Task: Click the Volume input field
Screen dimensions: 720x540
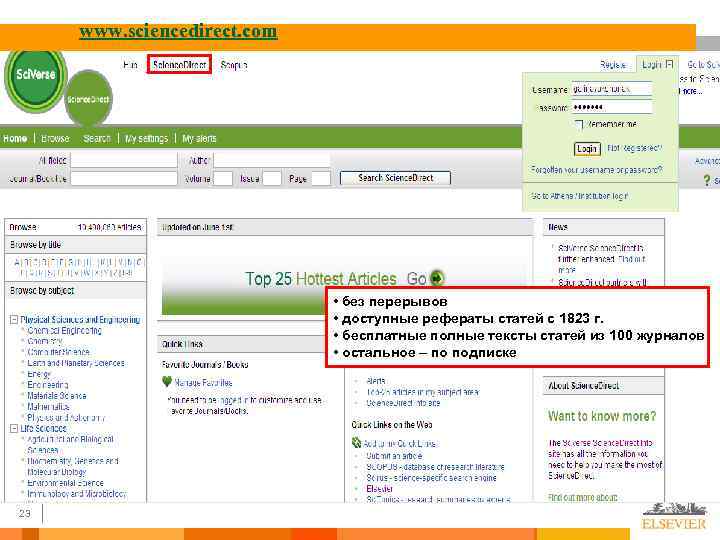Action: pos(223,179)
